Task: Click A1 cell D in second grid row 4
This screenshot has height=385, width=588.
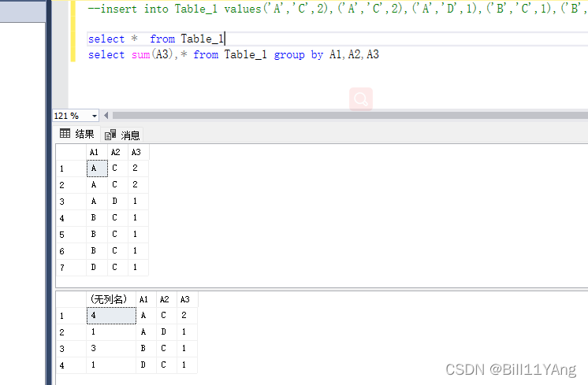Action: pos(147,365)
